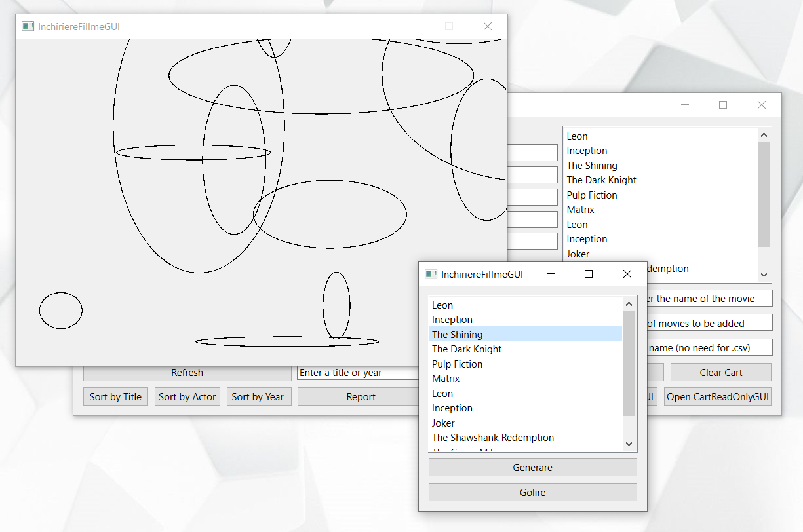The image size is (803, 532).
Task: Click the Clear Cart button
Action: pyautogui.click(x=720, y=373)
